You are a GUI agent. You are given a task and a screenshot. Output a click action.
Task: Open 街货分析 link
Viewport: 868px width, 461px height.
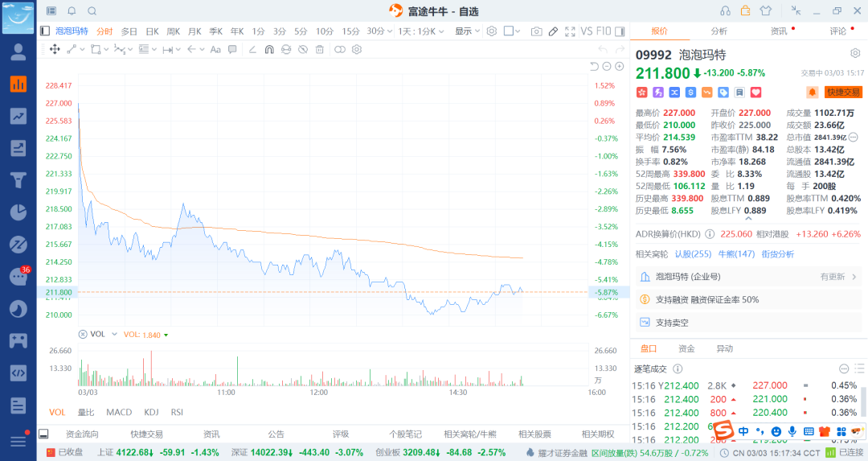(778, 254)
